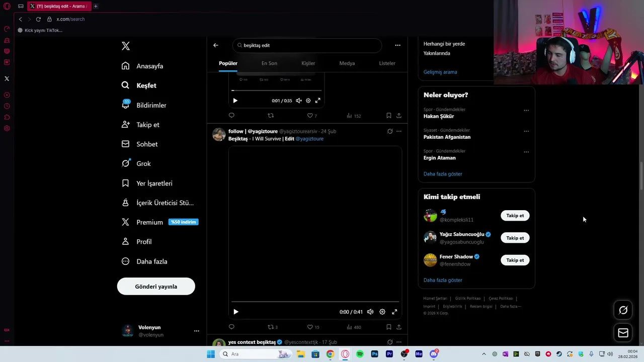The height and width of the screenshot is (362, 644).
Task: Fullscreen the 0:35 video
Action: click(317, 101)
